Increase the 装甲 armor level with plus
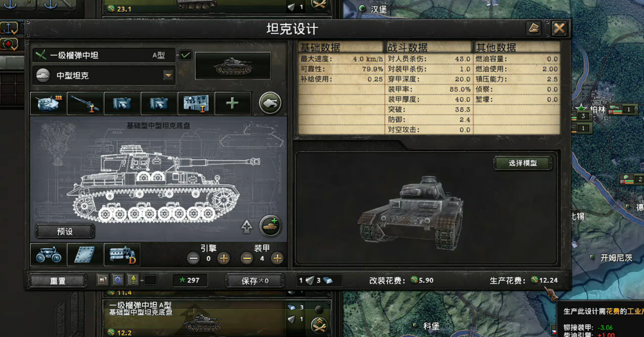This screenshot has width=644, height=337. (277, 258)
